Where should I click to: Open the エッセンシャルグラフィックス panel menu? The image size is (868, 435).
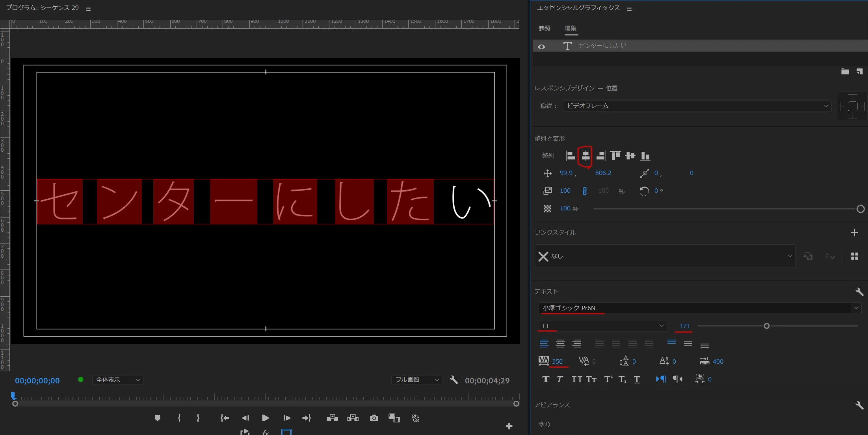[x=629, y=8]
